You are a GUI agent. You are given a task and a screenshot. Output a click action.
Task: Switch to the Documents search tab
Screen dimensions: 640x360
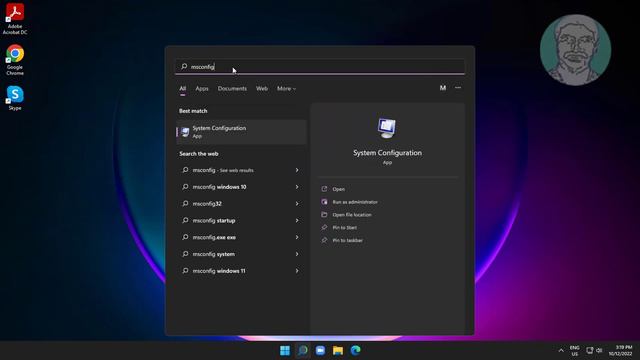[232, 88]
